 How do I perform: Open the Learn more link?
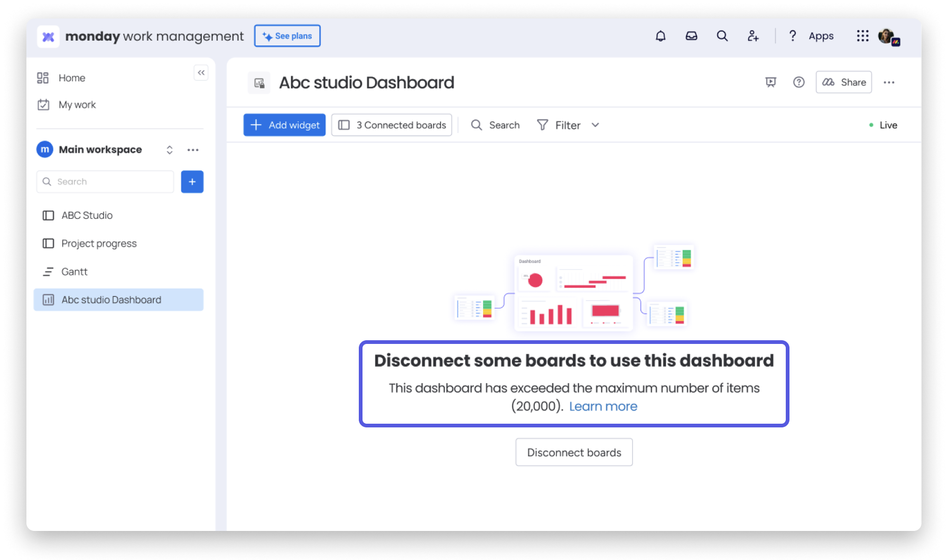(x=603, y=406)
